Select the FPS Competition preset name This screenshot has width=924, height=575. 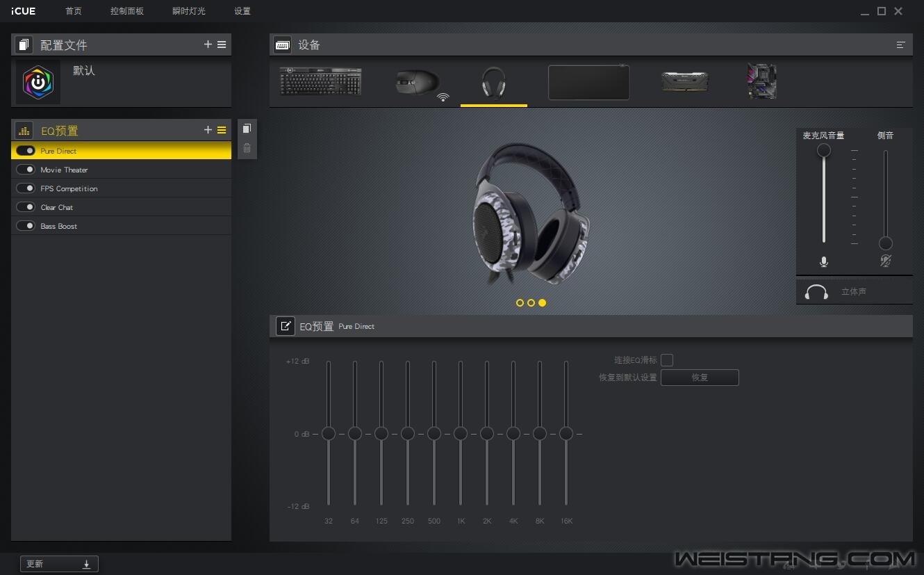[x=69, y=188]
